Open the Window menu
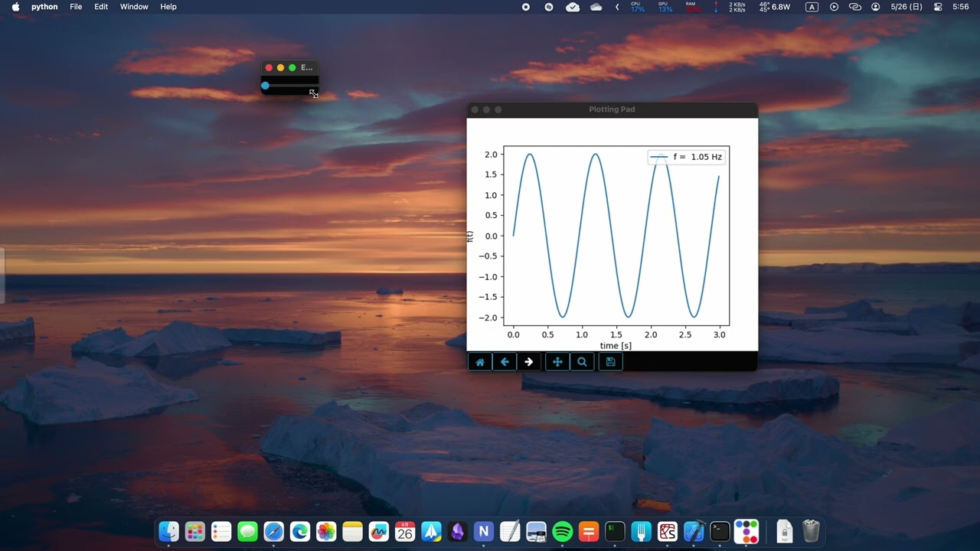Viewport: 980px width, 551px height. click(x=134, y=7)
